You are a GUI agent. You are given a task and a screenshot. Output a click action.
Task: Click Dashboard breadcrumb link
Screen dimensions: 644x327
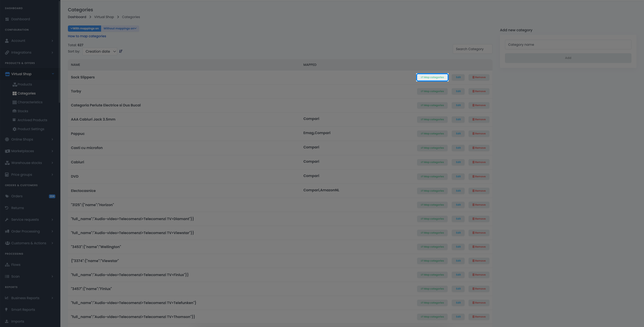(77, 17)
